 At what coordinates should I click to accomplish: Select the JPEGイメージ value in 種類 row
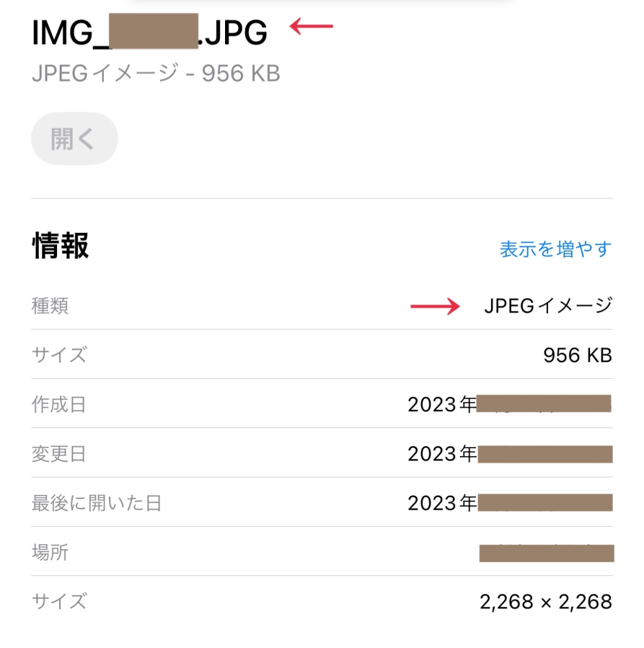point(548,306)
